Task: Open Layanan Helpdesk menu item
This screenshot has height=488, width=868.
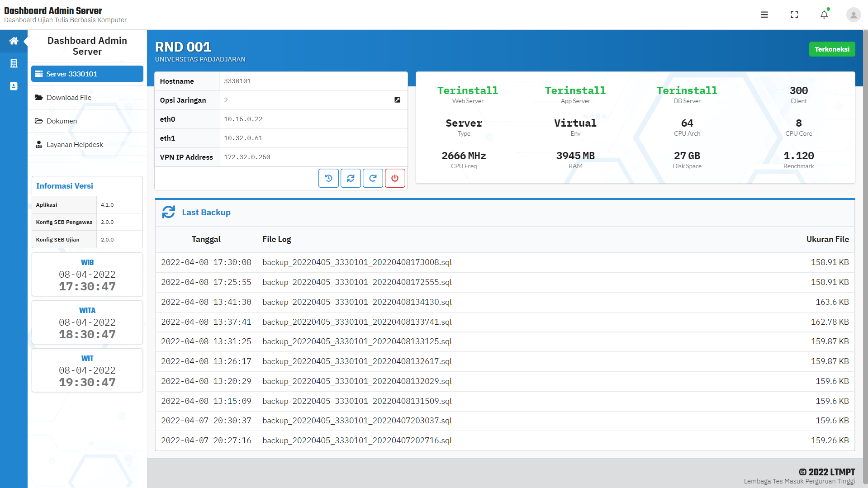Action: point(87,145)
